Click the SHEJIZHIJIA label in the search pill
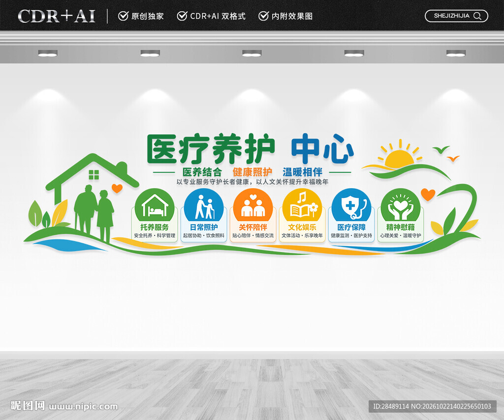The height and width of the screenshot is (420, 504). (452, 16)
